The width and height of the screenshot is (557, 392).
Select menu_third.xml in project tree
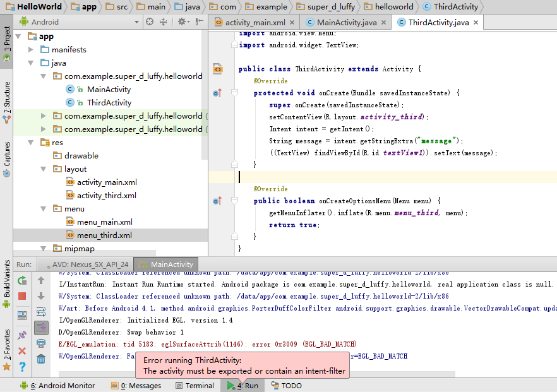click(104, 235)
